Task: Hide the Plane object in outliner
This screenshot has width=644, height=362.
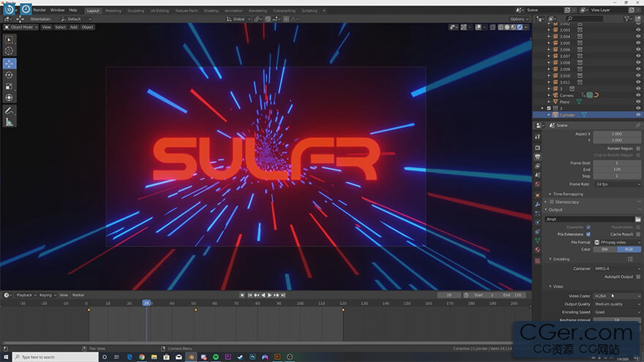Action: (638, 102)
